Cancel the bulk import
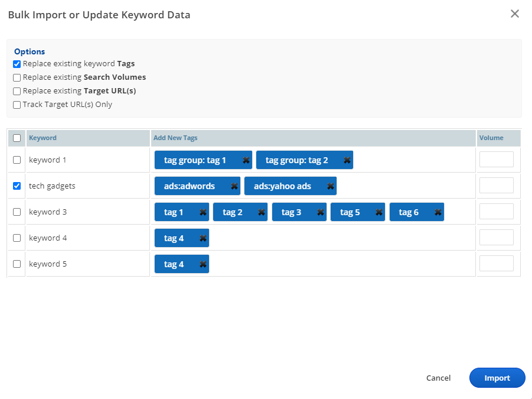 coord(438,378)
